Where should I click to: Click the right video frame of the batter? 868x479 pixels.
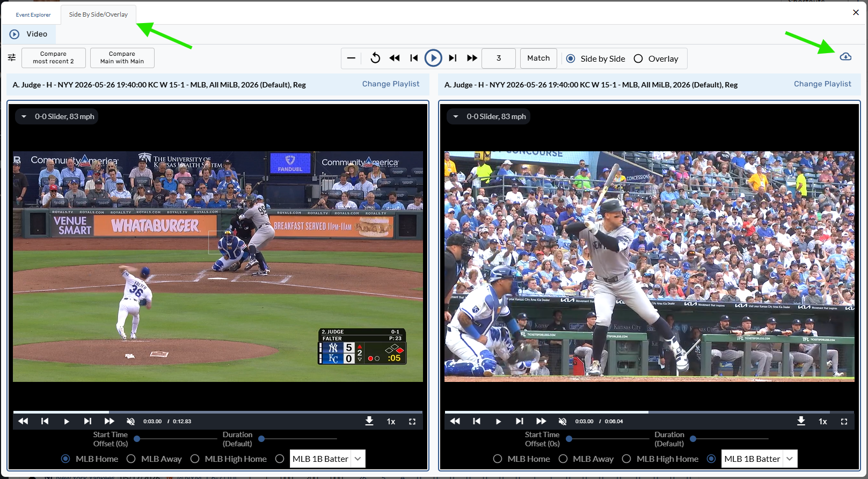click(x=650, y=267)
